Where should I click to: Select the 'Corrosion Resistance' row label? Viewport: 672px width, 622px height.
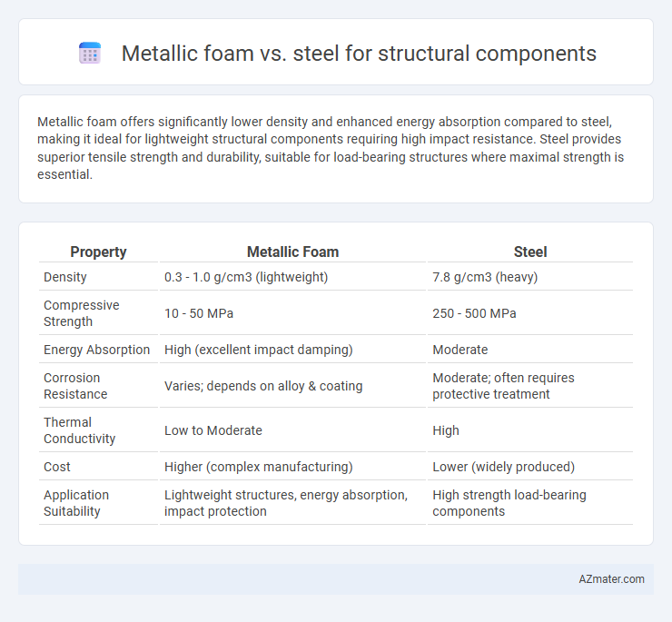point(75,386)
